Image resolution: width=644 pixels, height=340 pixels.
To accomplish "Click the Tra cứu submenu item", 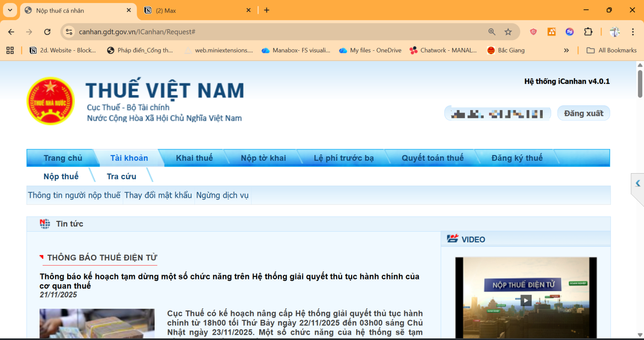I will (122, 176).
